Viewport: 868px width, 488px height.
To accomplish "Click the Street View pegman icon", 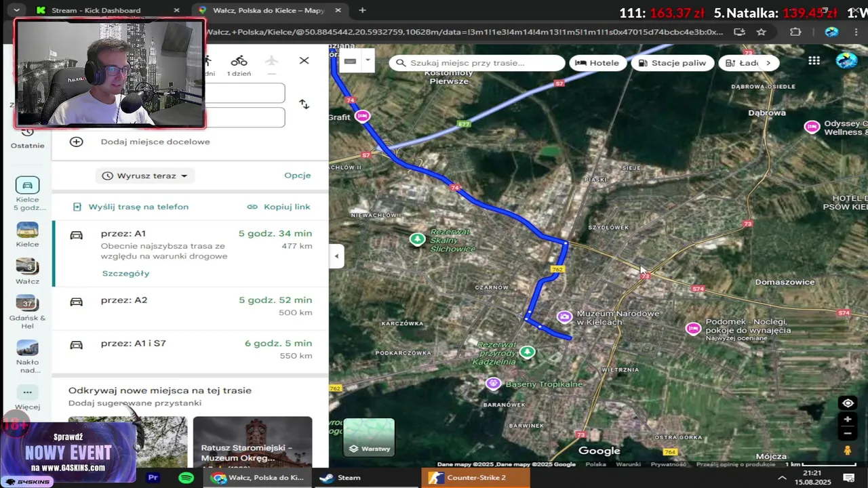I will point(848,451).
